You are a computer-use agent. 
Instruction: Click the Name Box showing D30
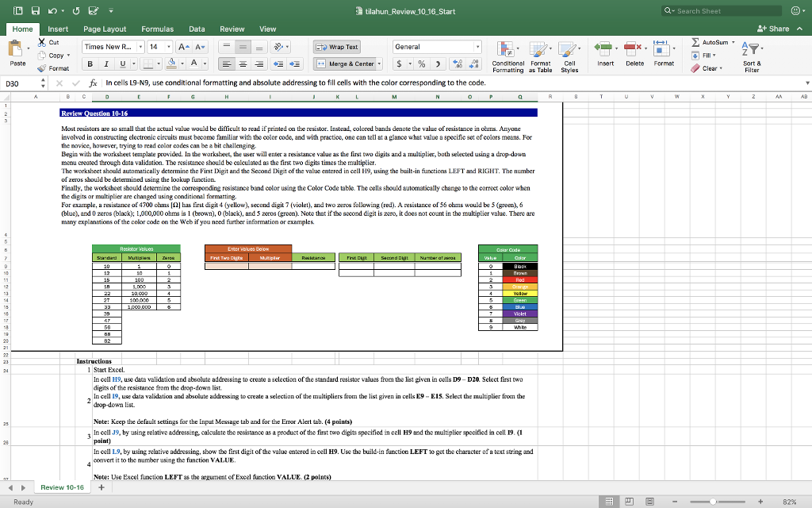tap(21, 83)
